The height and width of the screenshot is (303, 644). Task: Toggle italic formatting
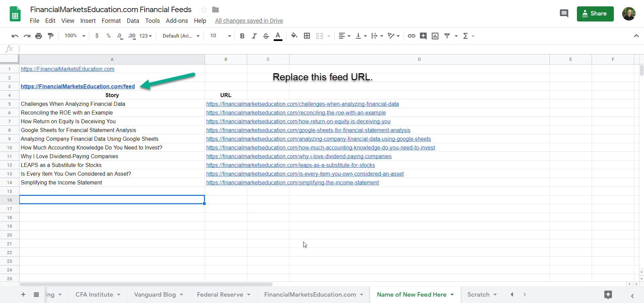click(x=254, y=36)
